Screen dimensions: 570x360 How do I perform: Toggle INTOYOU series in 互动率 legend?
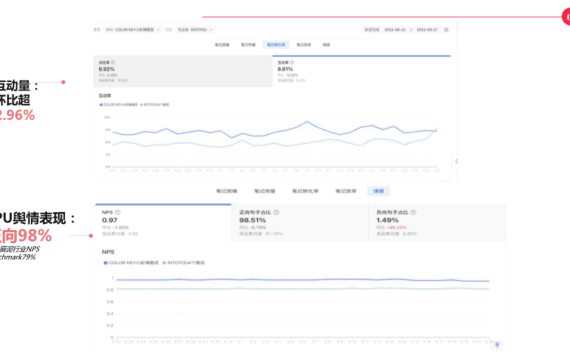[x=154, y=105]
